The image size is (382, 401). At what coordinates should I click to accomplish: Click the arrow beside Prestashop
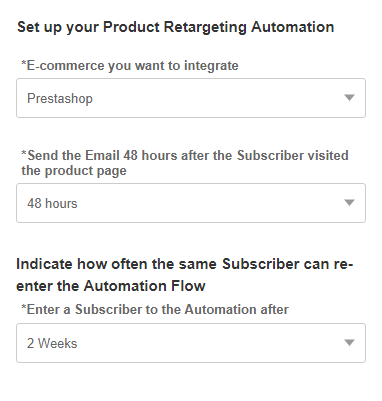[x=349, y=98]
